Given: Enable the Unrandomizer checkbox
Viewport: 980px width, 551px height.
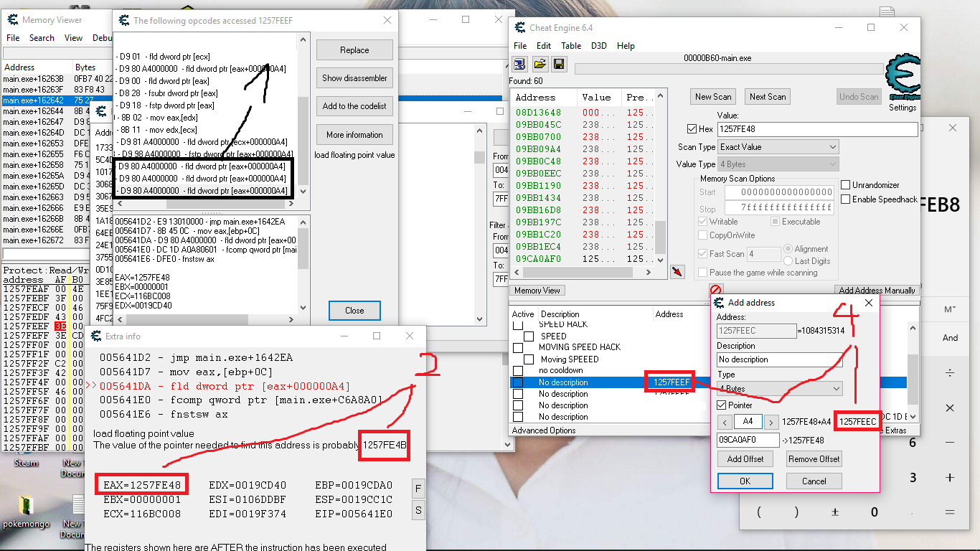Looking at the screenshot, I should pos(846,185).
